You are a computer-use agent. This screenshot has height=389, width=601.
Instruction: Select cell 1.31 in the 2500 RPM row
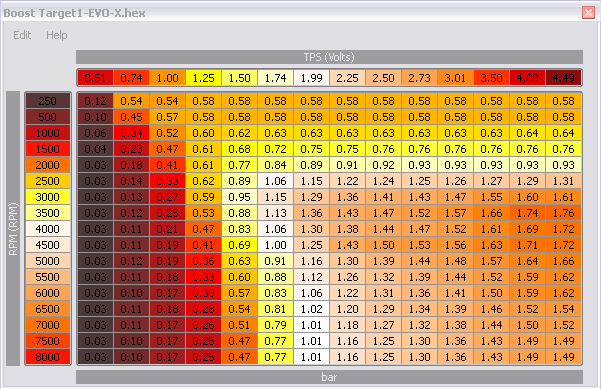(563, 181)
